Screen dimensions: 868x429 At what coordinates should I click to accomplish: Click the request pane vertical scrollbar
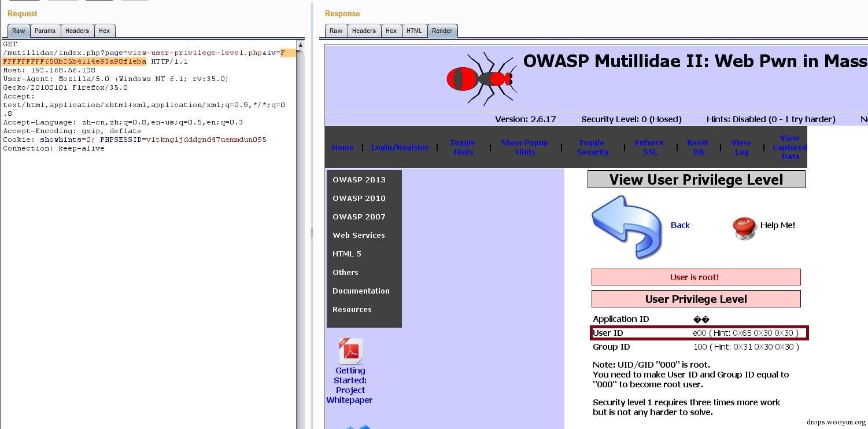point(301,232)
